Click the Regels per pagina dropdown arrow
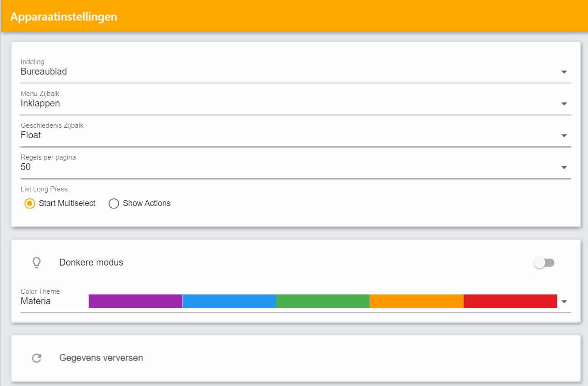The height and width of the screenshot is (386, 588). [x=564, y=167]
